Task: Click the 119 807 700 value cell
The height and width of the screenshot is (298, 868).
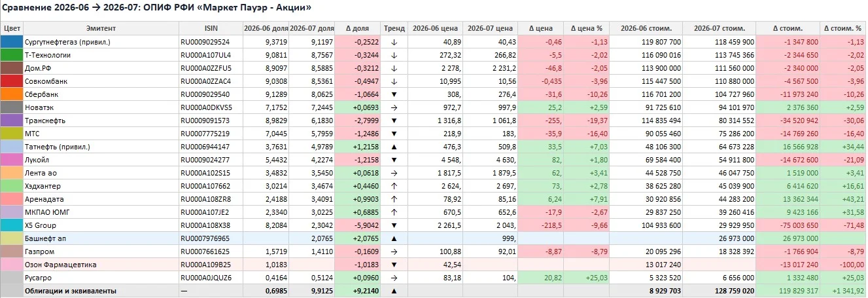Action: [x=647, y=41]
